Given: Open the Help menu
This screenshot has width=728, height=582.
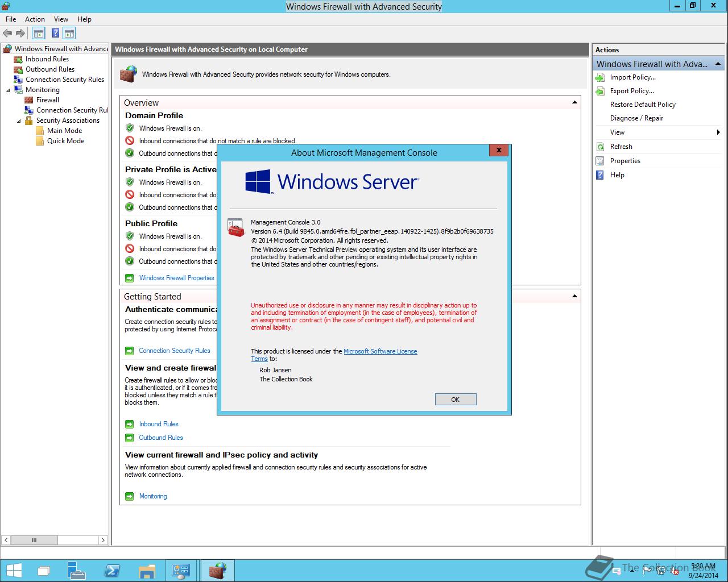Looking at the screenshot, I should point(84,19).
